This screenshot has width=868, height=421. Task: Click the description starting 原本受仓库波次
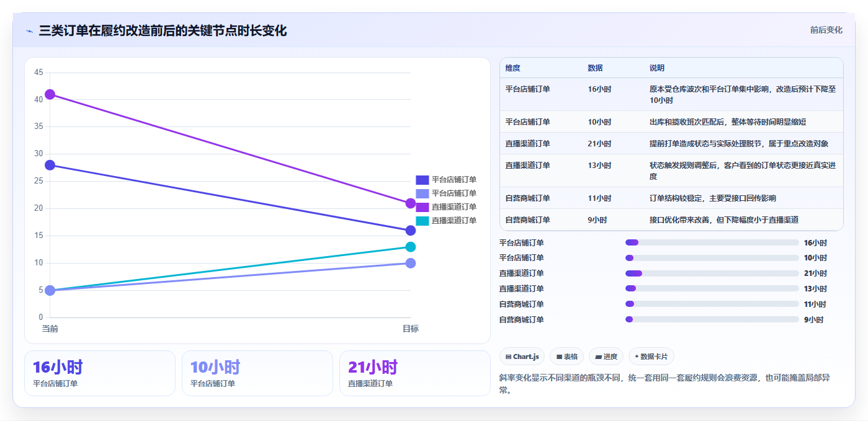click(x=743, y=95)
